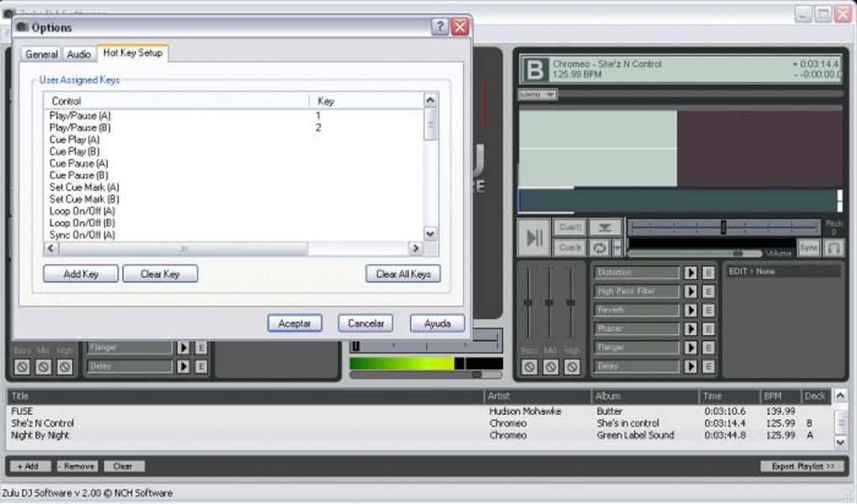Click the - Remove playlist button

[x=77, y=466]
